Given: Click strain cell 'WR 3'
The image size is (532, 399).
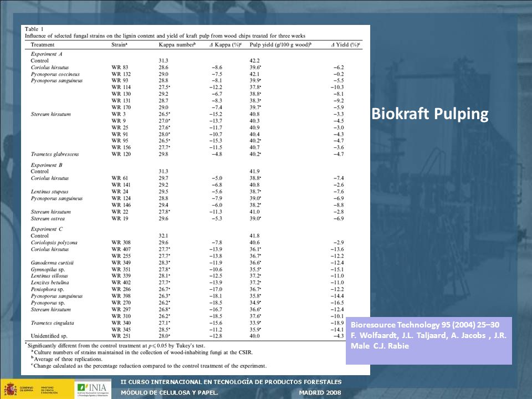Looking at the screenshot, I should [x=119, y=114].
